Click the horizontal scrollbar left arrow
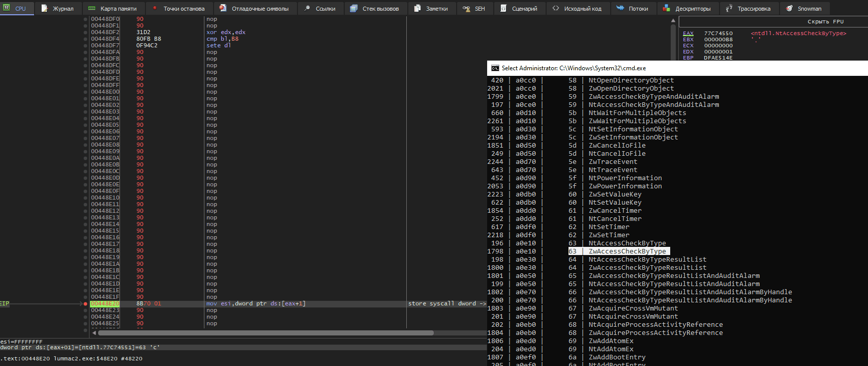This screenshot has width=868, height=366. 94,333
